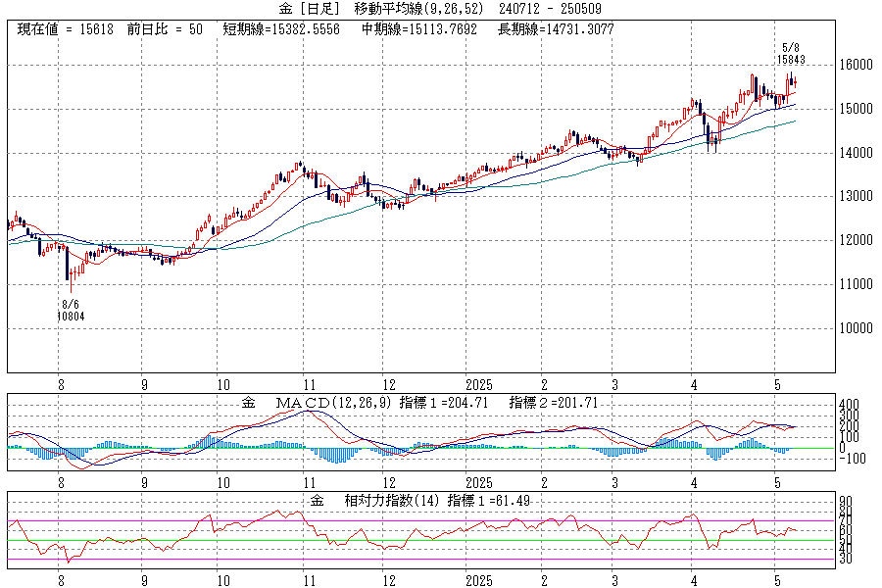The image size is (882, 588).
Task: Click month label "5" below the price chart
Action: click(x=777, y=385)
